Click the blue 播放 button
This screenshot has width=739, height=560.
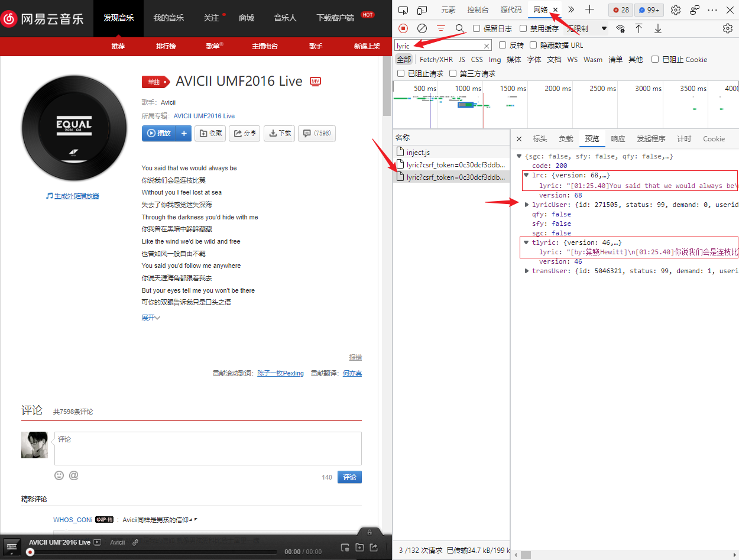(158, 134)
